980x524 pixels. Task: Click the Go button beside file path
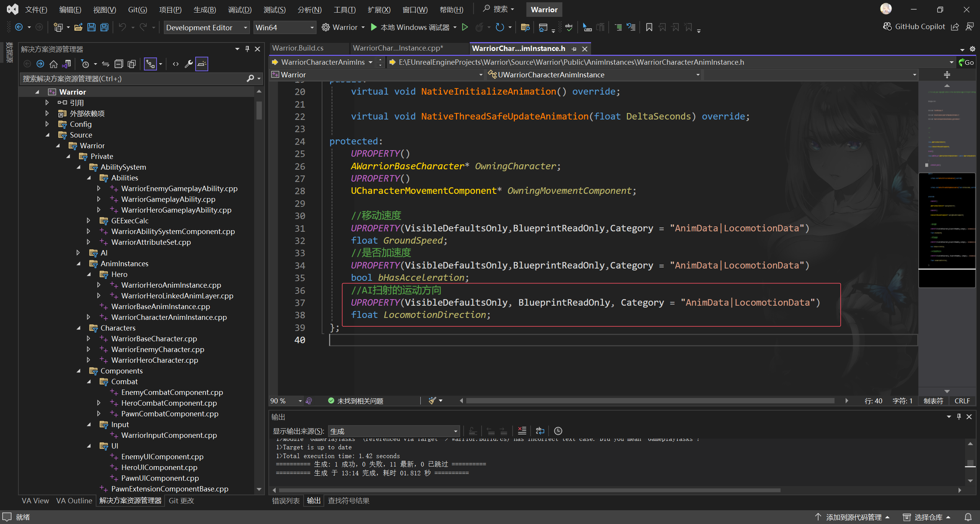[966, 62]
